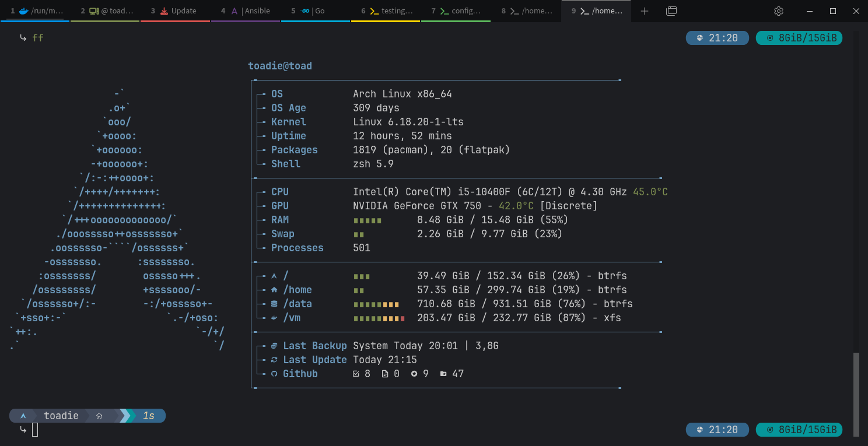Click the bottom 8GiB/15GiB memory badge
868x446 pixels.
(x=799, y=430)
